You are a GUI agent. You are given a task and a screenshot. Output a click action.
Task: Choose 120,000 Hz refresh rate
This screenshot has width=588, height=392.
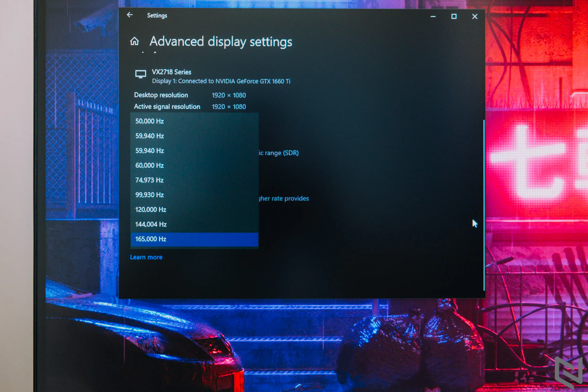[x=194, y=210]
